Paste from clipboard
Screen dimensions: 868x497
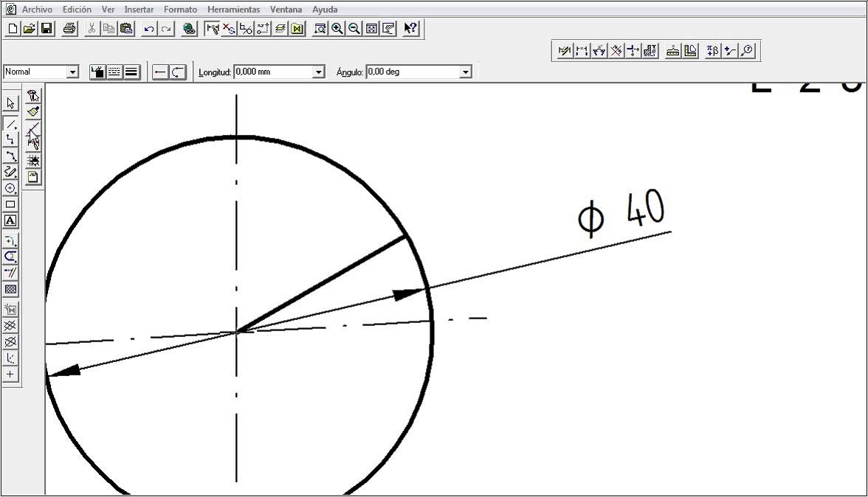coord(126,29)
